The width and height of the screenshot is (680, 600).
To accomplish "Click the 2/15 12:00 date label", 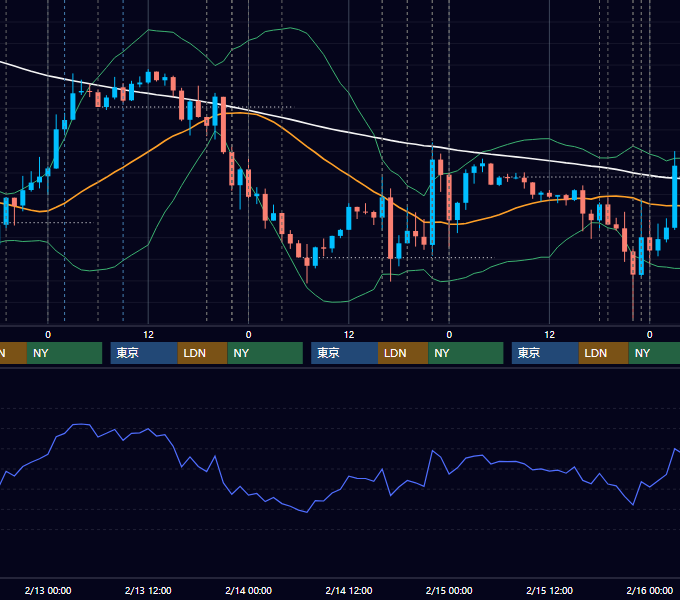I will coord(549,590).
